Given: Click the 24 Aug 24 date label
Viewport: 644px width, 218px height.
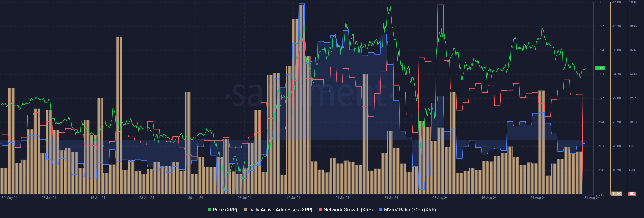Looking at the screenshot, I should (538, 198).
